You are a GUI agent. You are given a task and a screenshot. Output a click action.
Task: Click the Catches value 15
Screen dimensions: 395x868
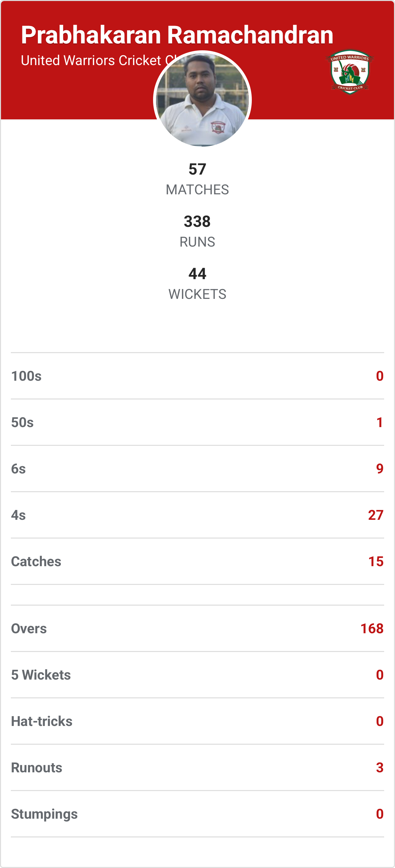coord(376,561)
